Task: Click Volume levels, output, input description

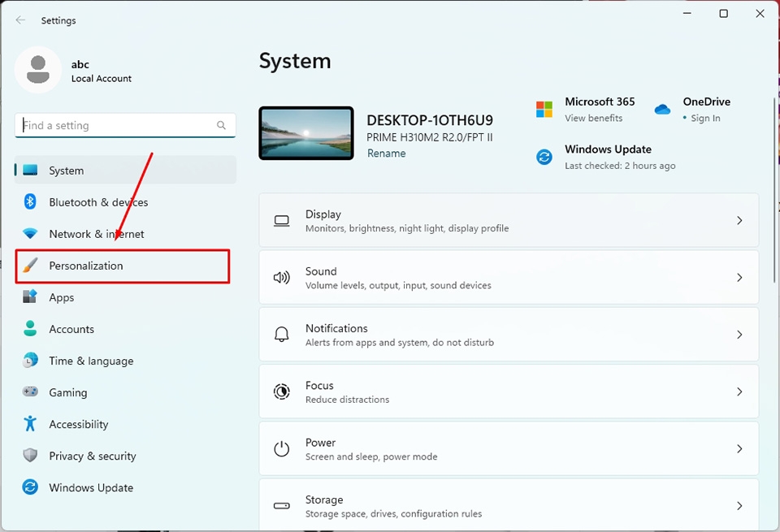Action: pyautogui.click(x=398, y=285)
